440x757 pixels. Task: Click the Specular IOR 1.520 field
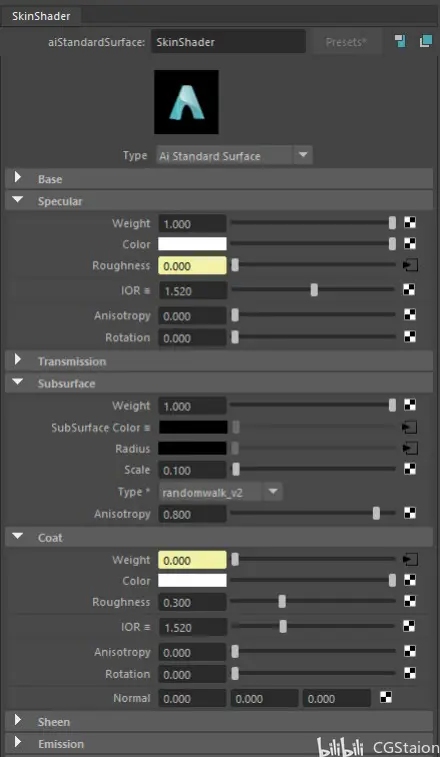(x=192, y=291)
